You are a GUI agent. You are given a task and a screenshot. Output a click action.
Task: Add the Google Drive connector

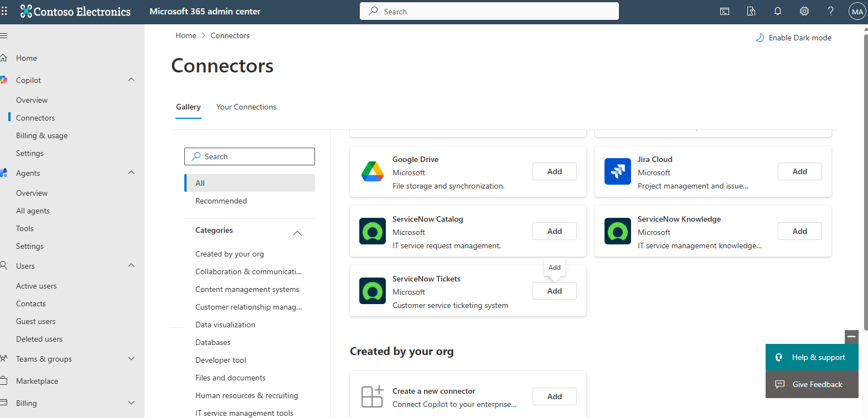pyautogui.click(x=555, y=171)
